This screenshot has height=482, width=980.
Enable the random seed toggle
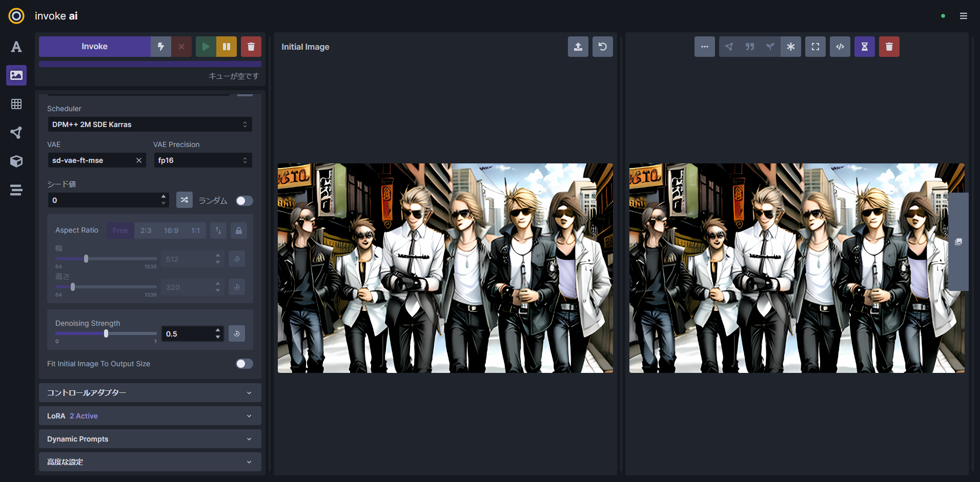(x=244, y=201)
